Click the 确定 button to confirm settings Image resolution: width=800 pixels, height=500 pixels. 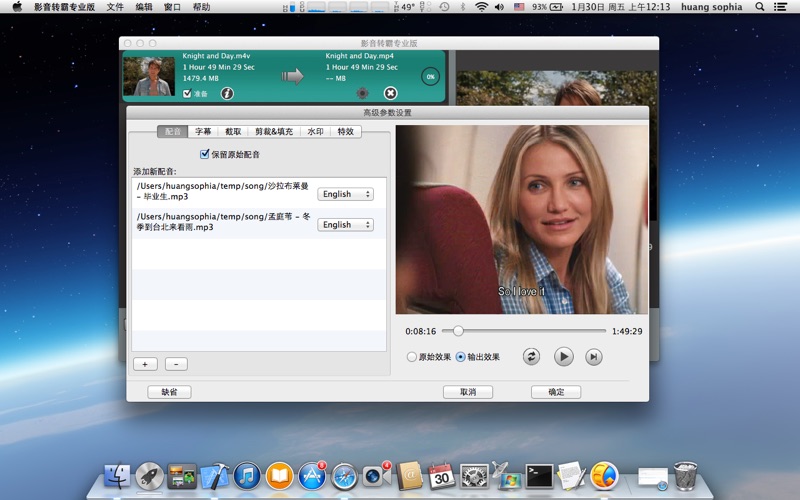click(x=556, y=392)
